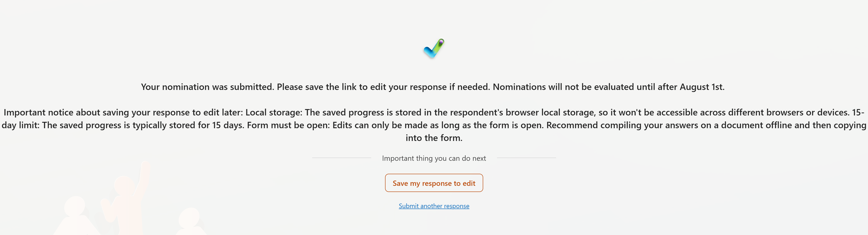Click the Important thing you can do next label
The image size is (868, 235).
pyautogui.click(x=434, y=158)
